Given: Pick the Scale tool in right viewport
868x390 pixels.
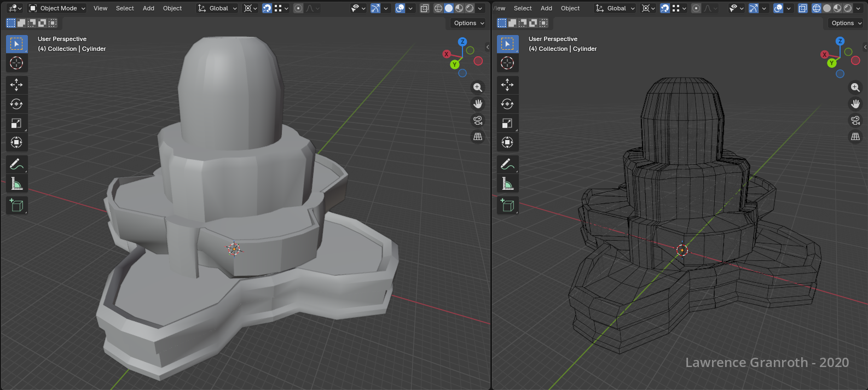Looking at the screenshot, I should (x=507, y=123).
